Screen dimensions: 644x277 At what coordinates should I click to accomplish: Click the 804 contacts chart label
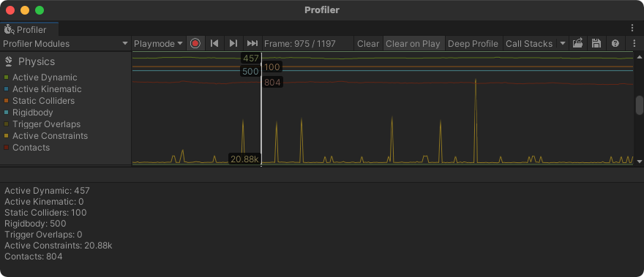coord(272,83)
